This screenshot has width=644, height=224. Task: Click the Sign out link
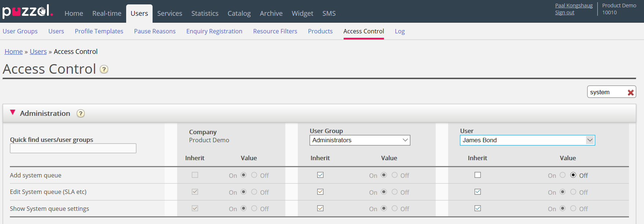coord(564,12)
